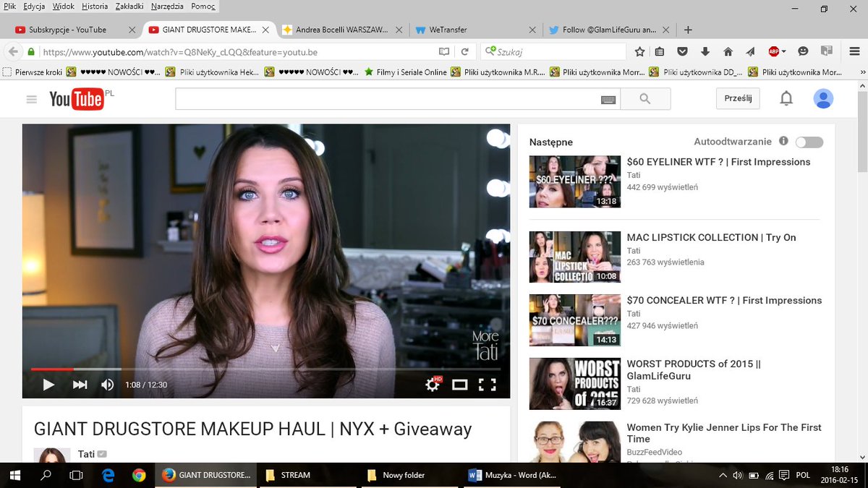Screen dimensions: 868x488
Task: Switch to theater mode view
Action: [x=459, y=385]
